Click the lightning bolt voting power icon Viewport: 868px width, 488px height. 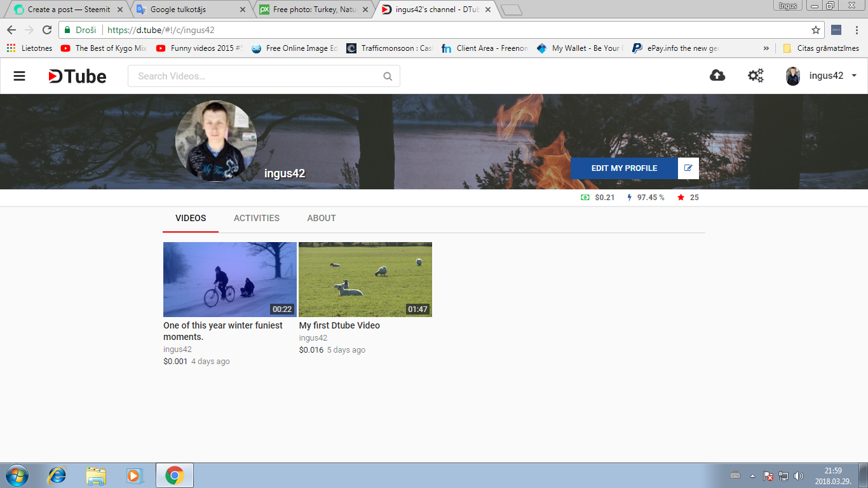630,198
